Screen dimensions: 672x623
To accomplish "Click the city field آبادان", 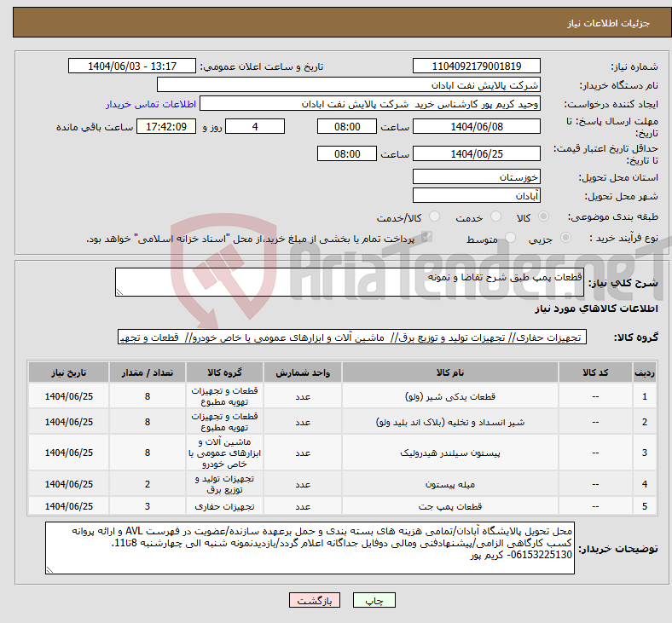I will tap(476, 196).
